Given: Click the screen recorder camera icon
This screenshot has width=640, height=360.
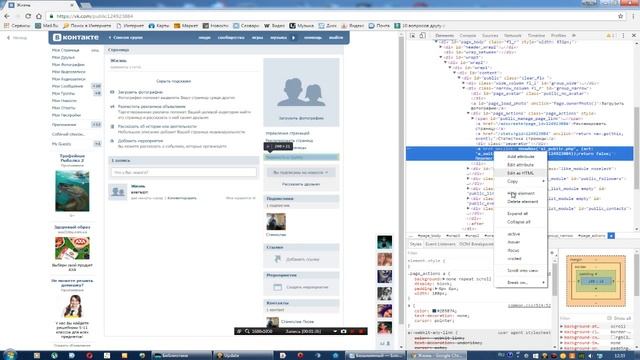Looking at the screenshot, I should [344, 331].
